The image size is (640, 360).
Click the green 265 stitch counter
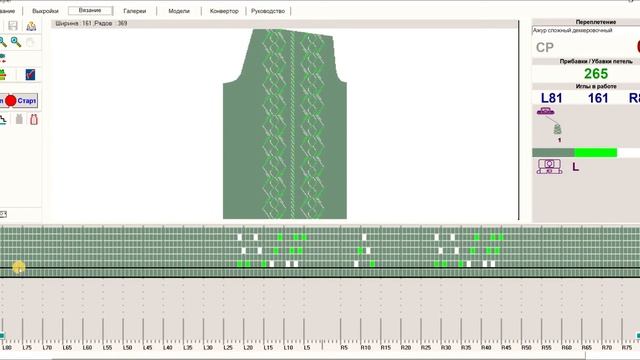pos(596,74)
